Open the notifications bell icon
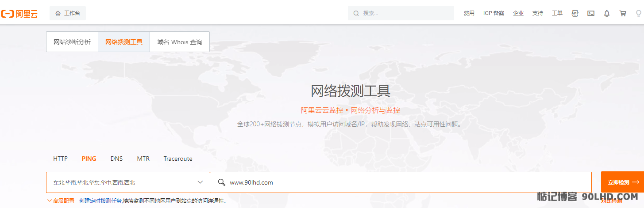The image size is (644, 208). (x=607, y=13)
